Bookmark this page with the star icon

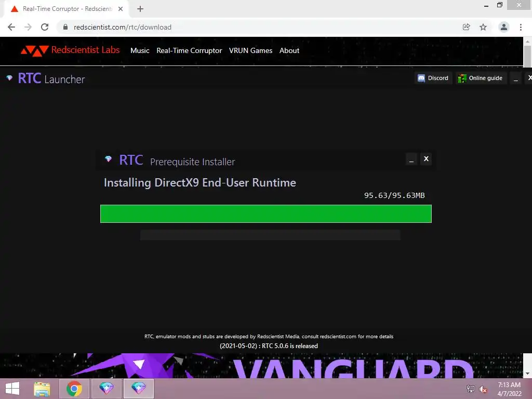pyautogui.click(x=483, y=27)
